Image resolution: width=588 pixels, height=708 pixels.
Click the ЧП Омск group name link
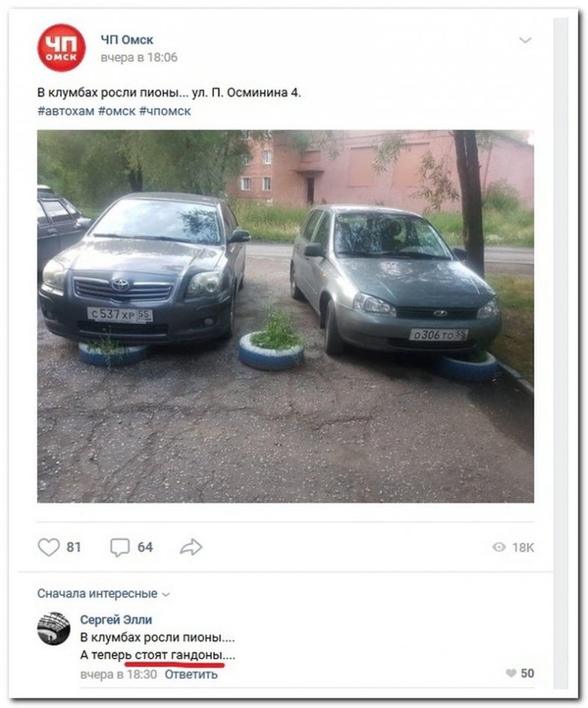pos(127,39)
